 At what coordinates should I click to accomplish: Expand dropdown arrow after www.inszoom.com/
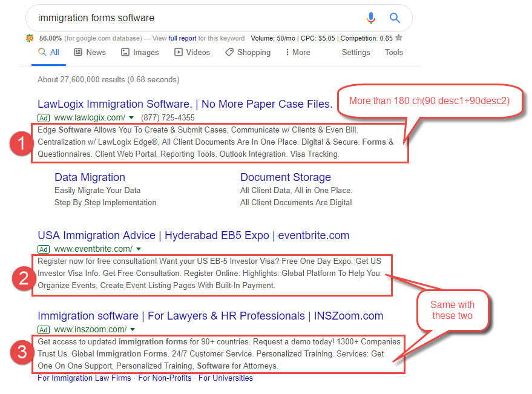tap(133, 329)
